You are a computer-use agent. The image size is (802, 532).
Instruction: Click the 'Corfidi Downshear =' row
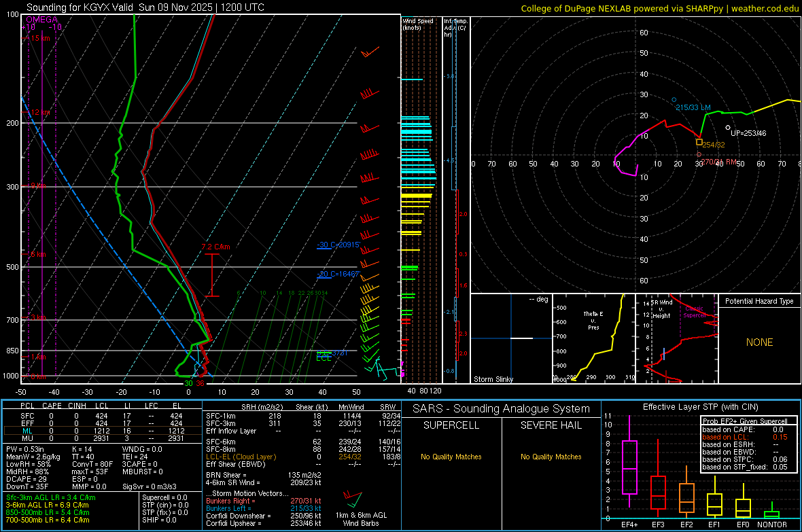point(264,516)
